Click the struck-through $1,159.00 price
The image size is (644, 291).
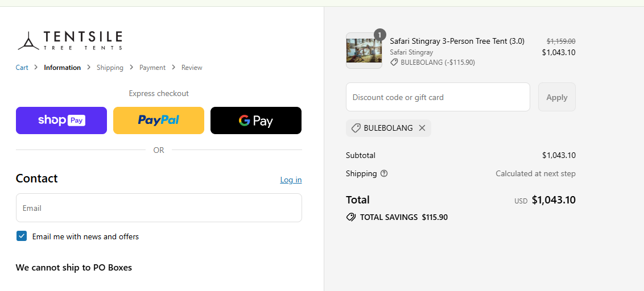point(560,41)
